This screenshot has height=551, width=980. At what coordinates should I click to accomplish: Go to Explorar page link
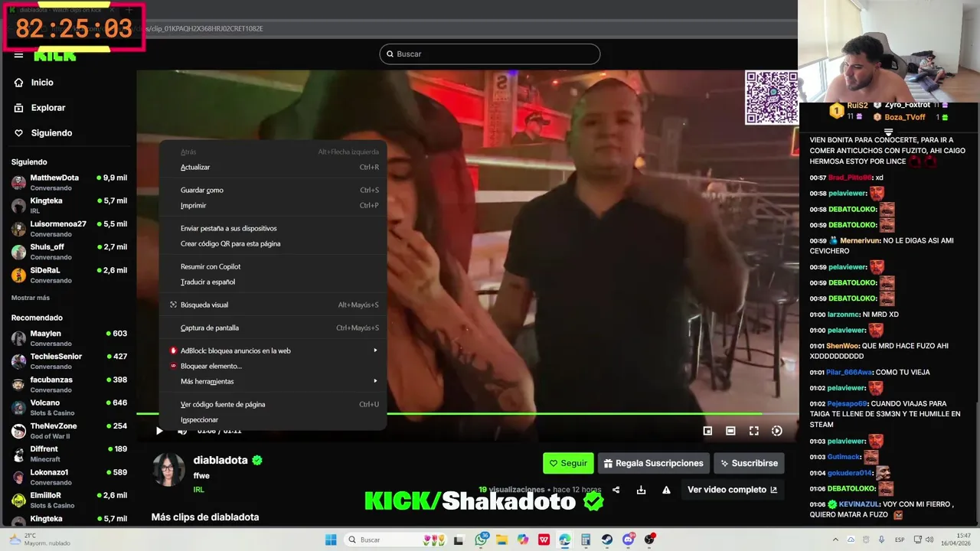(x=48, y=108)
